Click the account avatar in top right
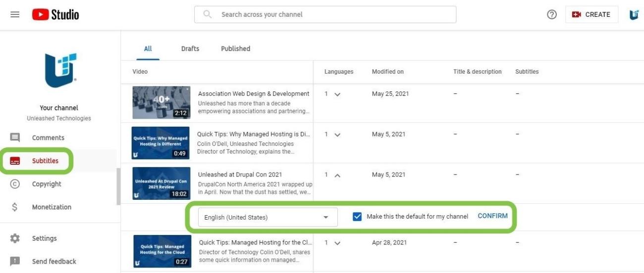Screen dimensions: 644x273 pyautogui.click(x=634, y=14)
